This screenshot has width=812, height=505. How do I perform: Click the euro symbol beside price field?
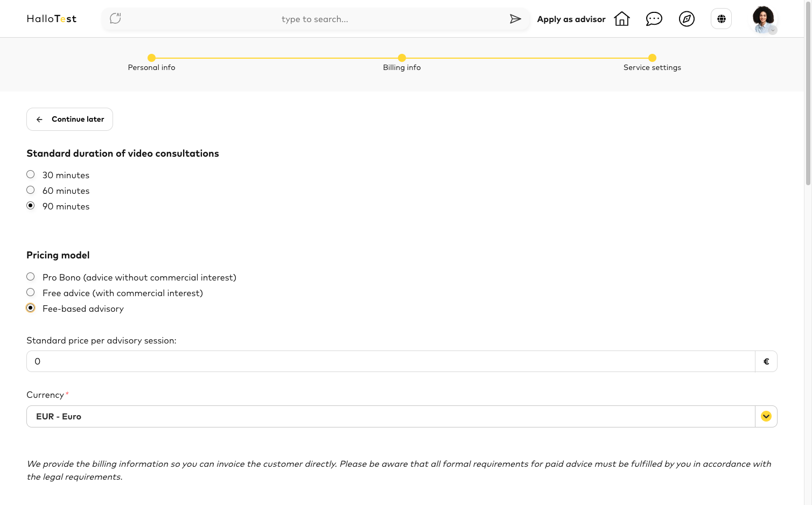coord(766,361)
